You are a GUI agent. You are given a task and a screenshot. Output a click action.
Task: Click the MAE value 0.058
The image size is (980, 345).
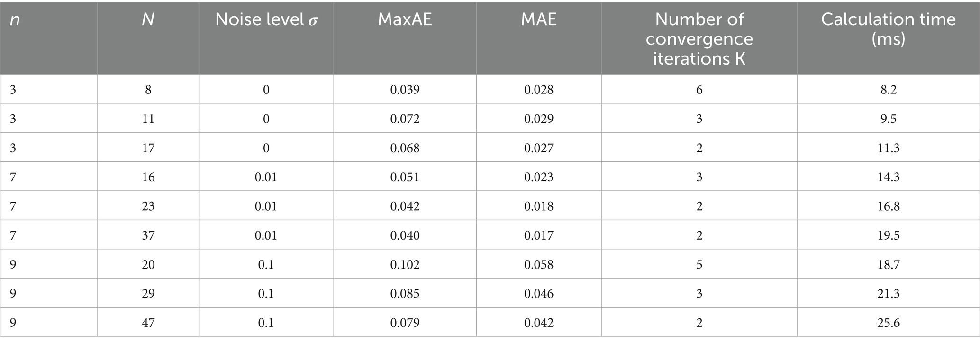[538, 264]
